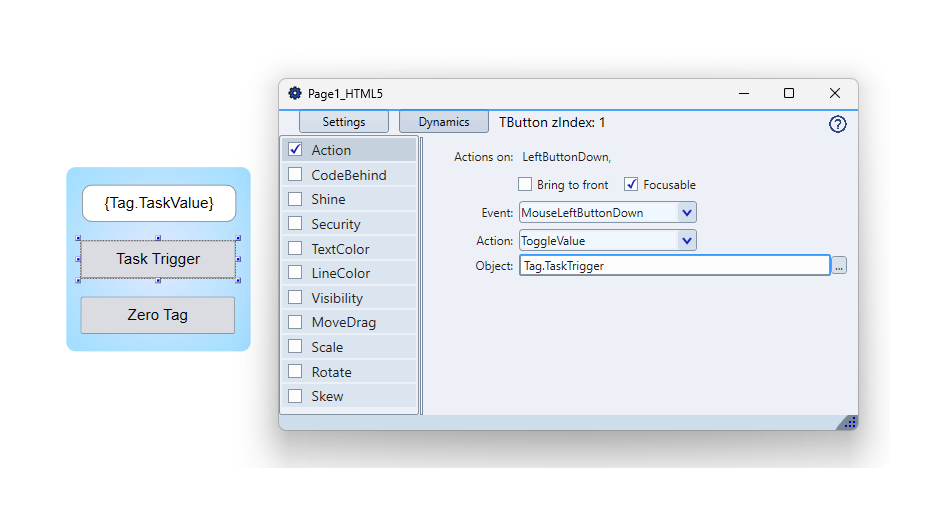Viewport: 930px width, 508px height.
Task: Enable the Bring to front checkbox
Action: 525,184
